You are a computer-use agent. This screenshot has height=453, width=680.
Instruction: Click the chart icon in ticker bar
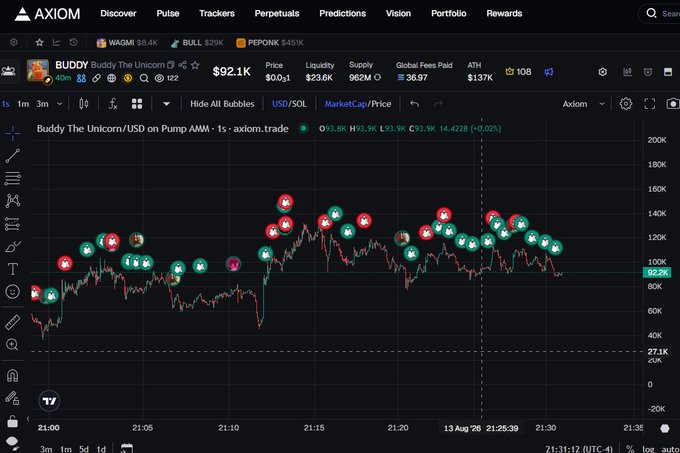point(56,42)
